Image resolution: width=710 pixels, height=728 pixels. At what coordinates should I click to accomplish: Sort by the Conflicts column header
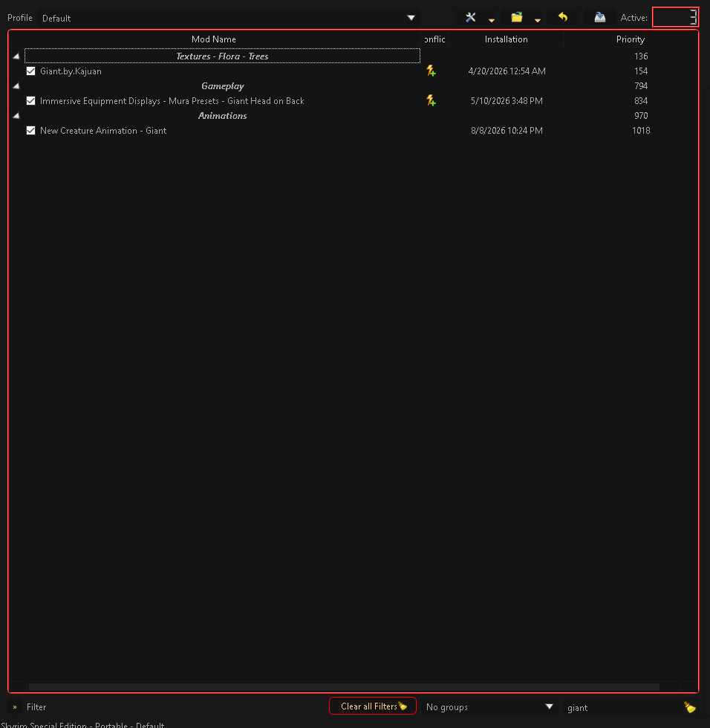[435, 39]
